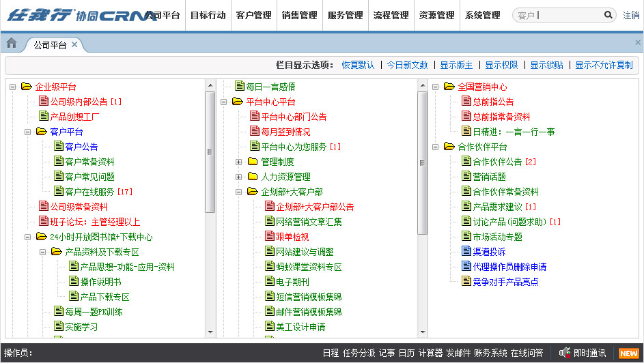Click the left panel vertical scrollbar
644x363 pixels.
(x=210, y=150)
